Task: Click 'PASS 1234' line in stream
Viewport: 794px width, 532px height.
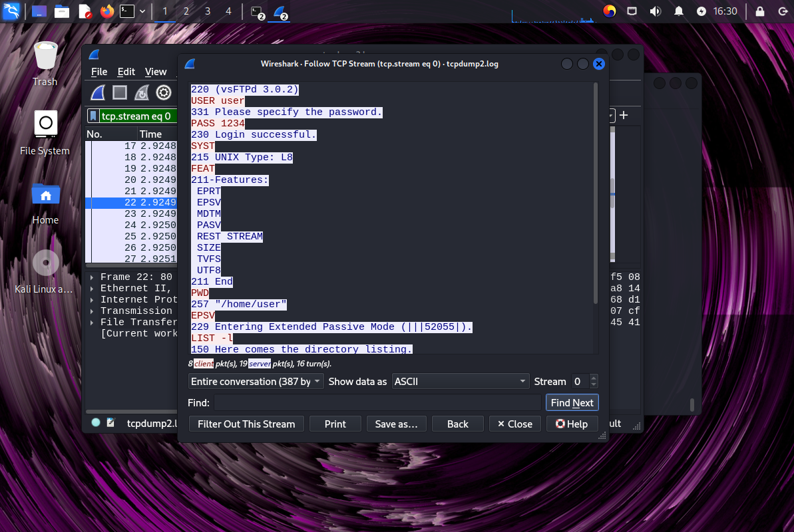Action: (x=218, y=123)
